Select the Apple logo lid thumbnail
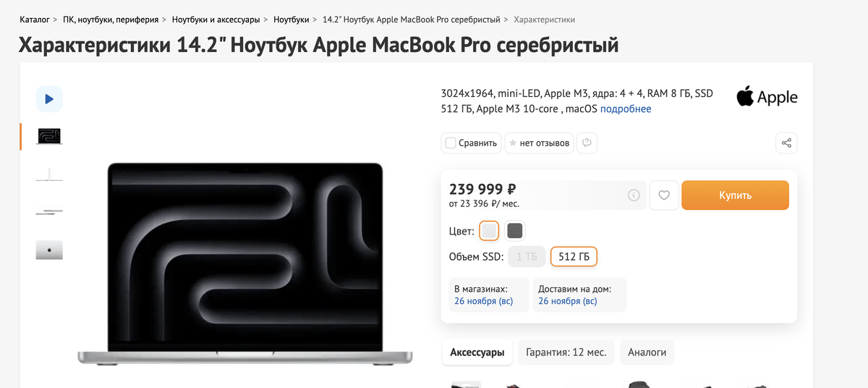 (49, 250)
